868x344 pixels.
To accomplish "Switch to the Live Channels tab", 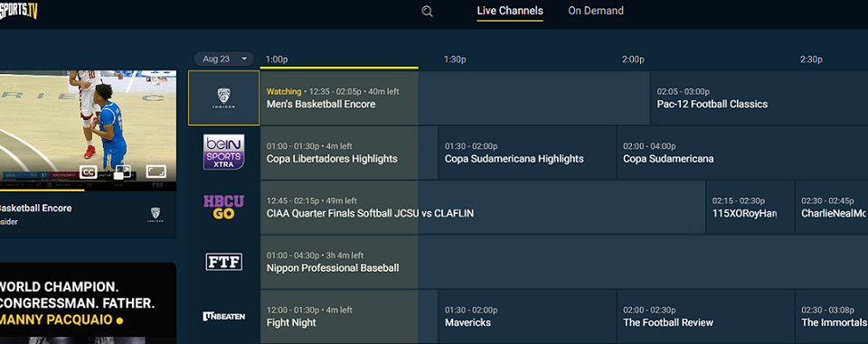I will (x=510, y=11).
